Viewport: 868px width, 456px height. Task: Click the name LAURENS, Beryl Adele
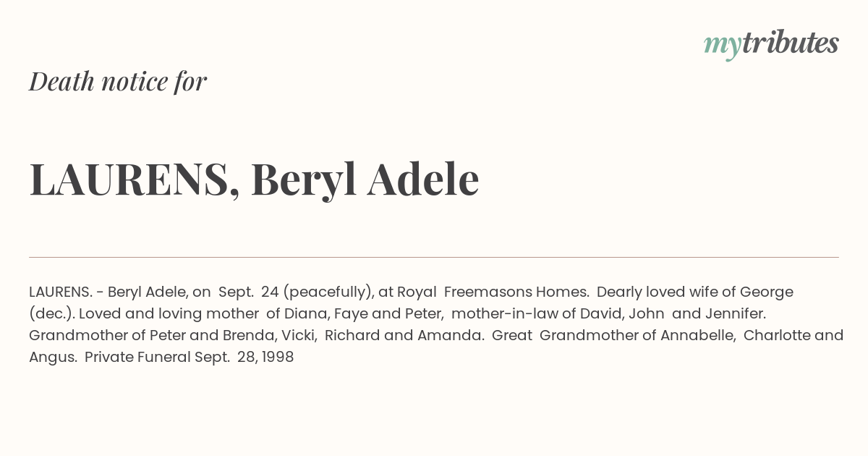click(x=254, y=179)
